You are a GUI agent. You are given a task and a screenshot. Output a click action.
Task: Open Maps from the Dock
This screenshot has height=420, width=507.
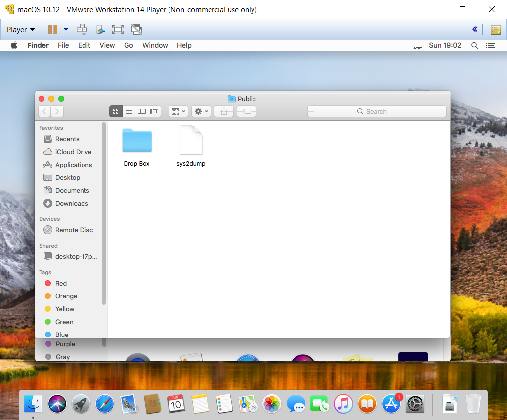point(248,404)
